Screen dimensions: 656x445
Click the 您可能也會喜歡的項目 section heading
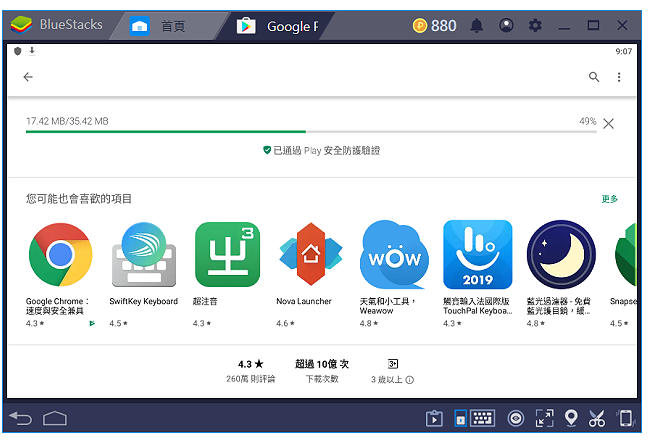click(x=79, y=199)
